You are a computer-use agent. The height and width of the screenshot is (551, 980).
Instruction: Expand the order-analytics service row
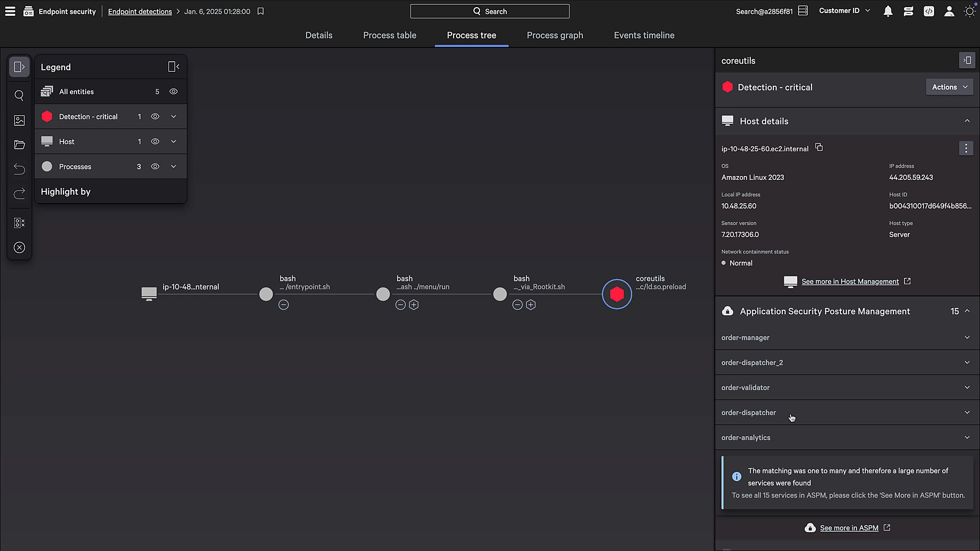(x=846, y=438)
